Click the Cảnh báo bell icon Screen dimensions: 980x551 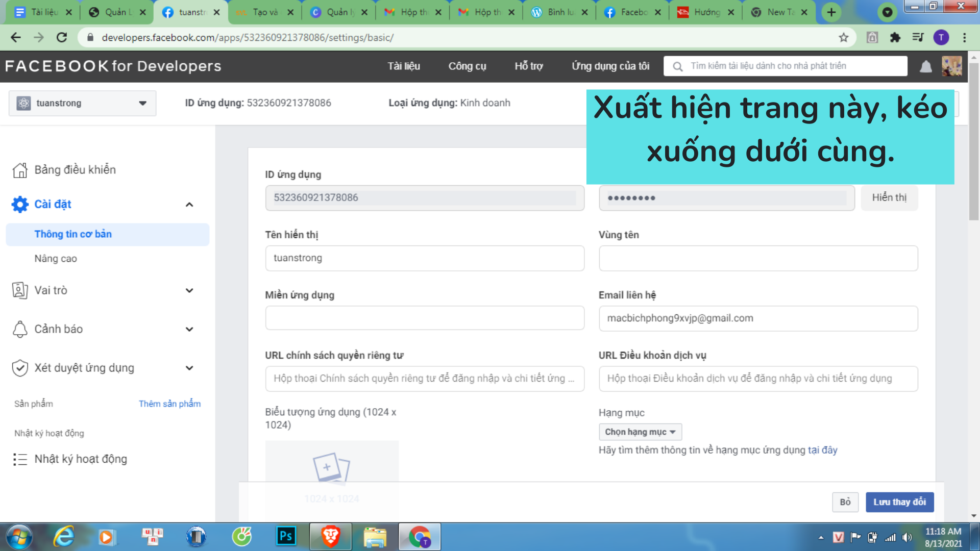pos(20,329)
